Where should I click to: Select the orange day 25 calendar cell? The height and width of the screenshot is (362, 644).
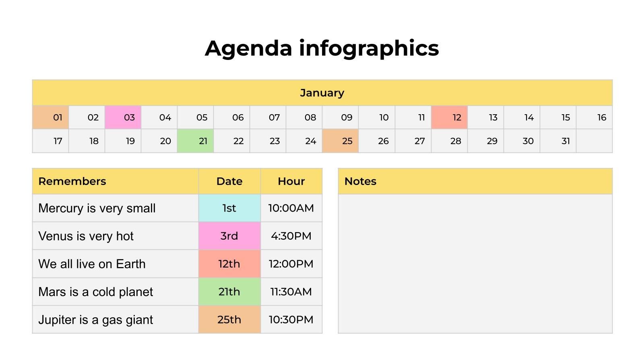341,141
